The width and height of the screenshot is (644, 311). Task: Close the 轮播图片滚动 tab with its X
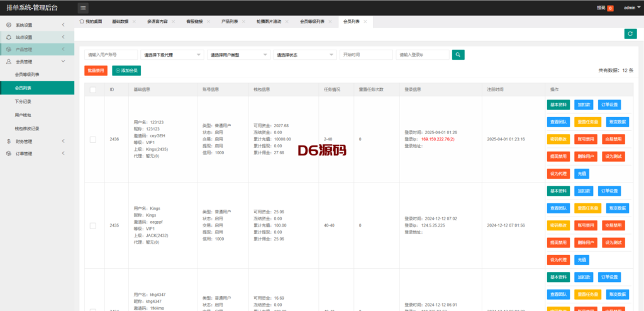click(287, 21)
